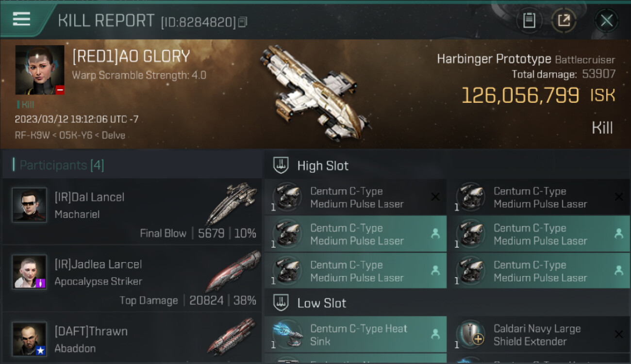Image resolution: width=631 pixels, height=364 pixels.
Task: Toggle X mark on Caldari Navy Shield Extender
Action: click(x=619, y=334)
